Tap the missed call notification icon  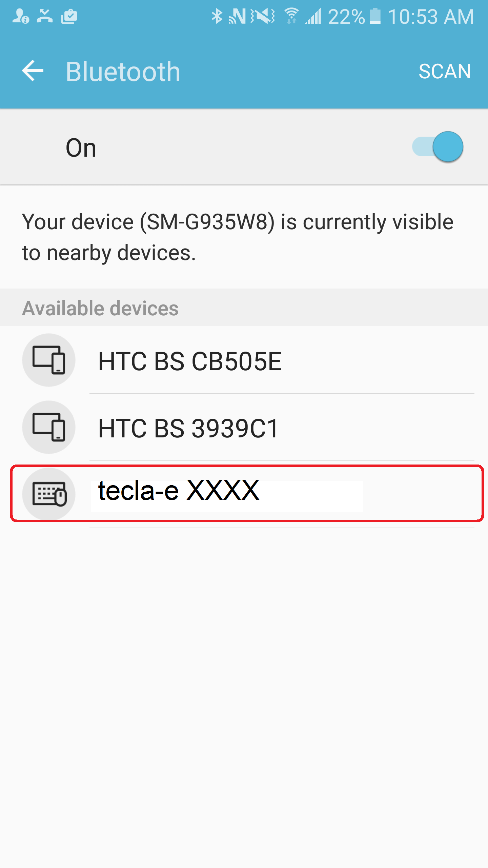[x=45, y=16]
